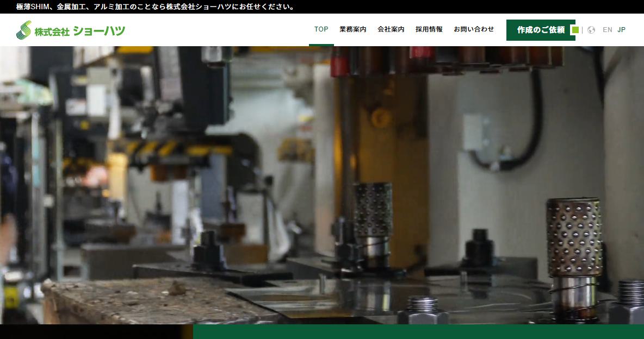The width and height of the screenshot is (644, 339).
Task: Switch language to JP
Action: pos(621,30)
